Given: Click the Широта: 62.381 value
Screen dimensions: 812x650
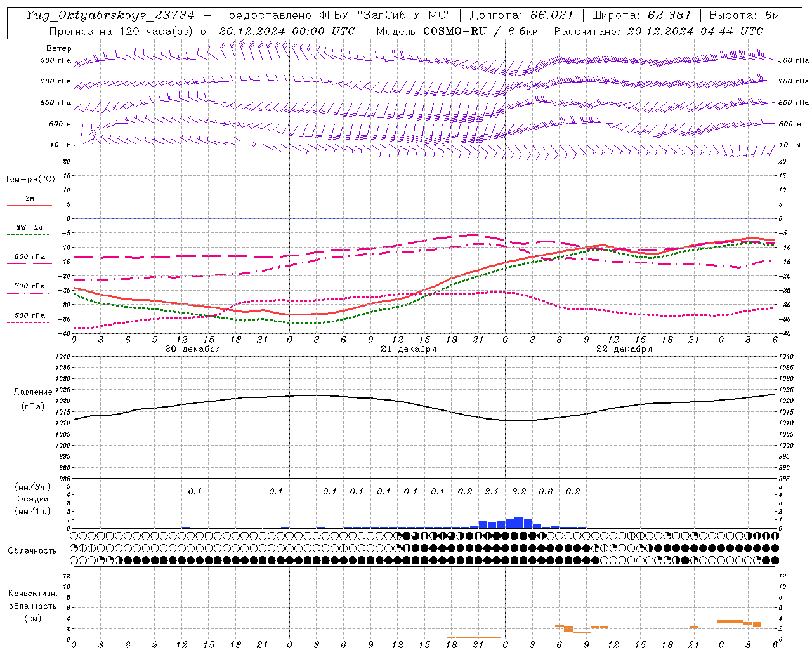Looking at the screenshot, I should [641, 15].
